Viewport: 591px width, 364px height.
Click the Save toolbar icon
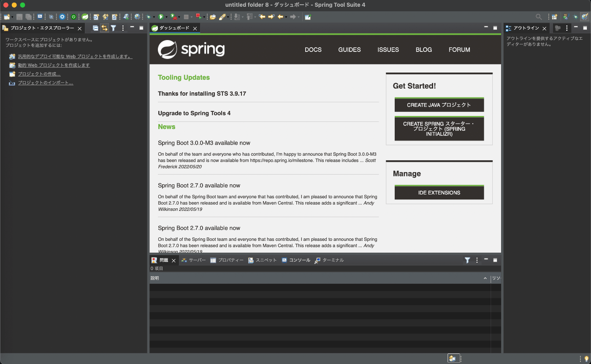click(19, 17)
